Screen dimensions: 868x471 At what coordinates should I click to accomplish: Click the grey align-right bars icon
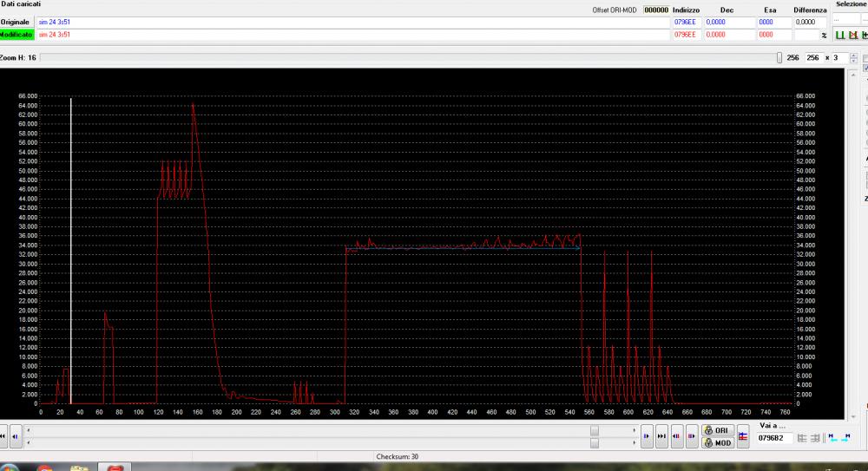coord(815,438)
